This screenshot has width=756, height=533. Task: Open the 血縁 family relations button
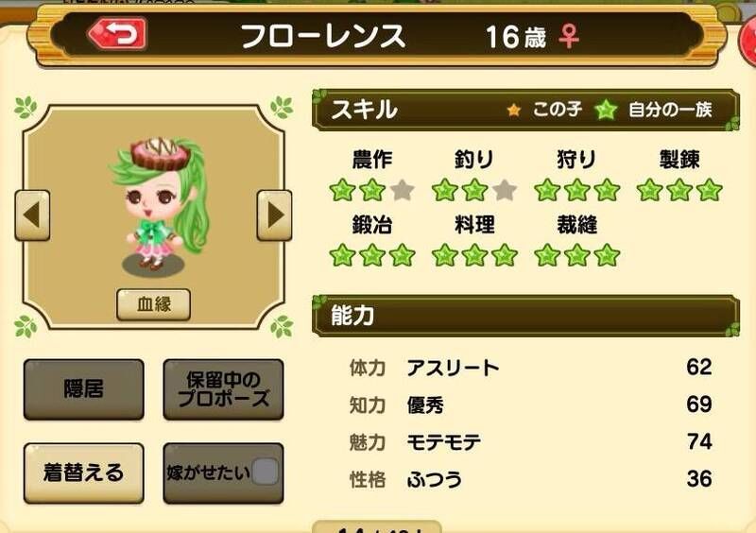pos(154,305)
